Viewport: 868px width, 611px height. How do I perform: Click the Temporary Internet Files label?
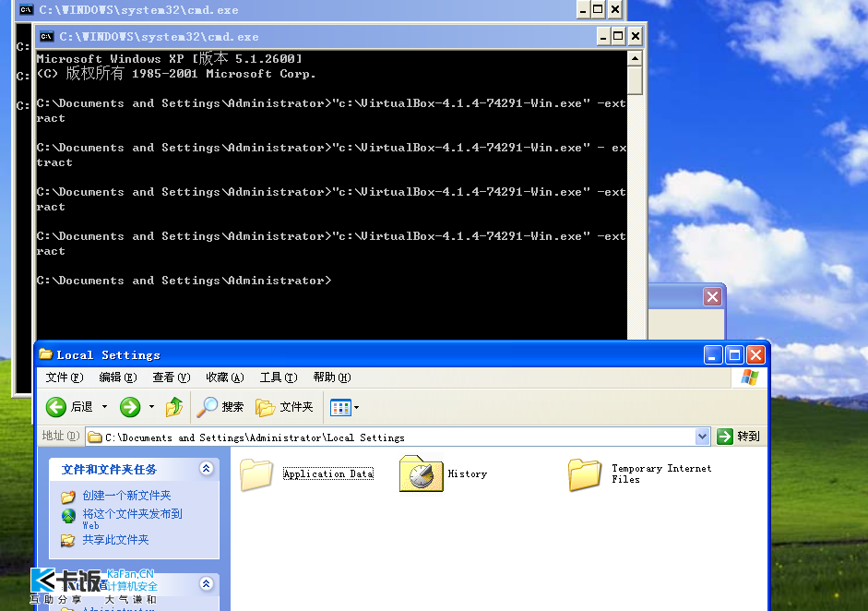coord(661,474)
